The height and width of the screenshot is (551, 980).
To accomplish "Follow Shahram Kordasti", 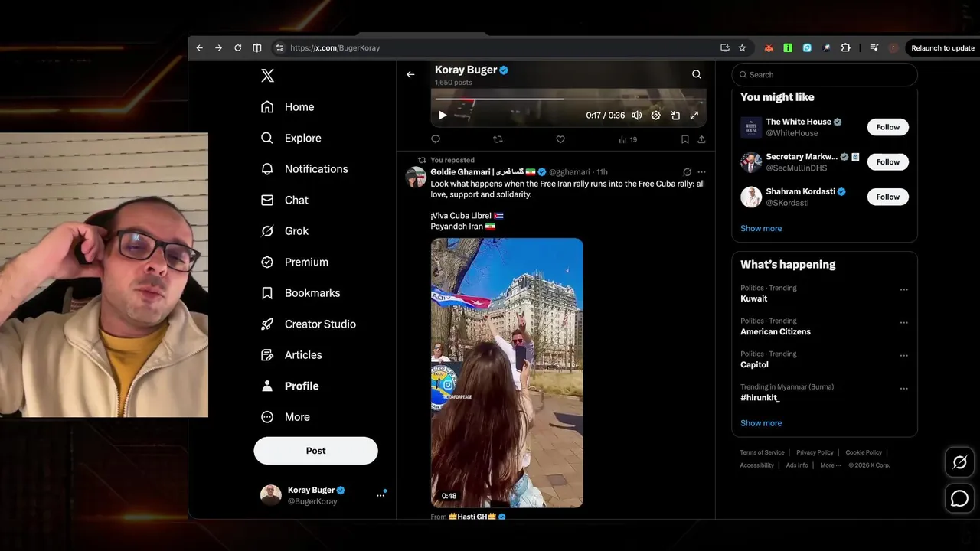I will point(888,197).
